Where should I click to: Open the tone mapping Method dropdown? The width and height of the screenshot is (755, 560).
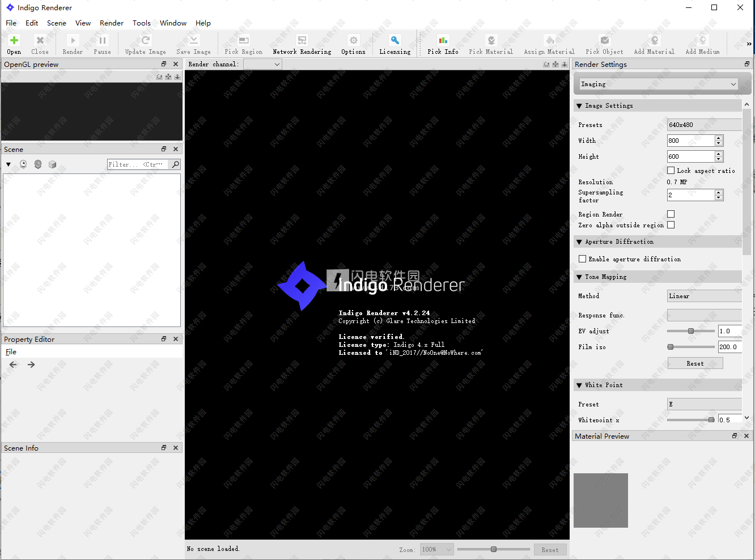click(705, 296)
